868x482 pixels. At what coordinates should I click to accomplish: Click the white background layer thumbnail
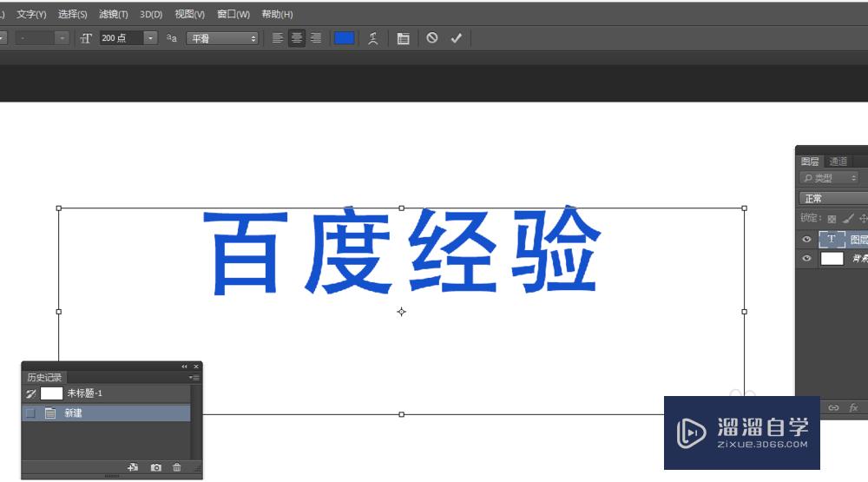[x=832, y=258]
